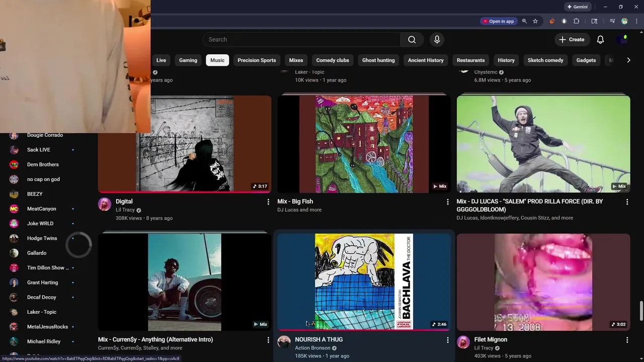Open the NOURISH A THUG title link
This screenshot has width=644, height=362.
click(x=319, y=339)
